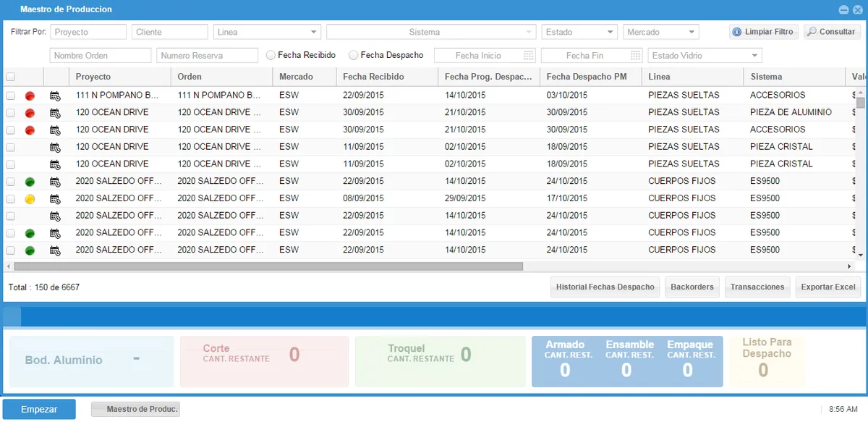868x422 pixels.
Task: Click into the Nombre Orden field
Action: coord(101,56)
